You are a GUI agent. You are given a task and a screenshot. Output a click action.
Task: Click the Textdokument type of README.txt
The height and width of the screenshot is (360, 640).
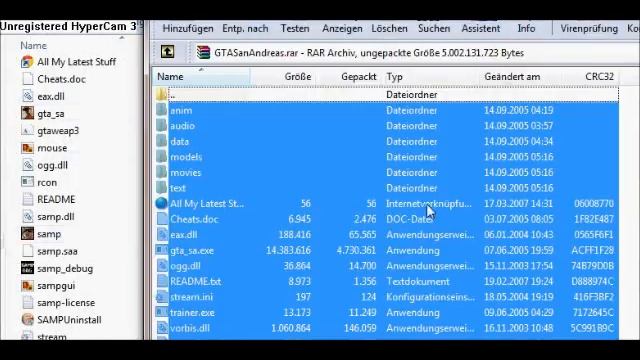[418, 281]
